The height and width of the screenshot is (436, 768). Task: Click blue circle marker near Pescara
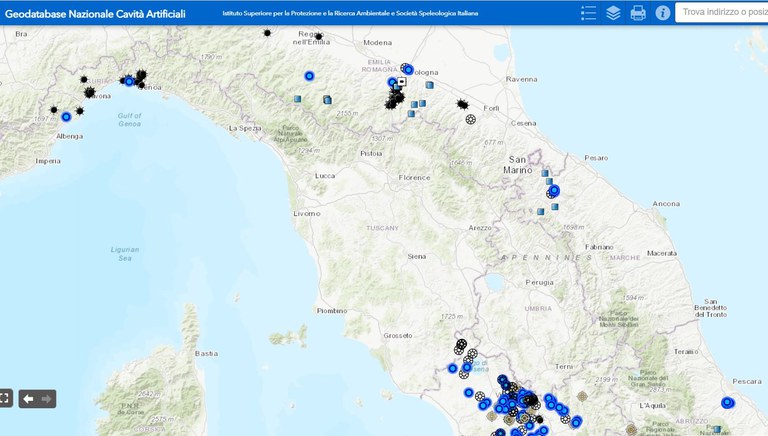click(x=727, y=403)
